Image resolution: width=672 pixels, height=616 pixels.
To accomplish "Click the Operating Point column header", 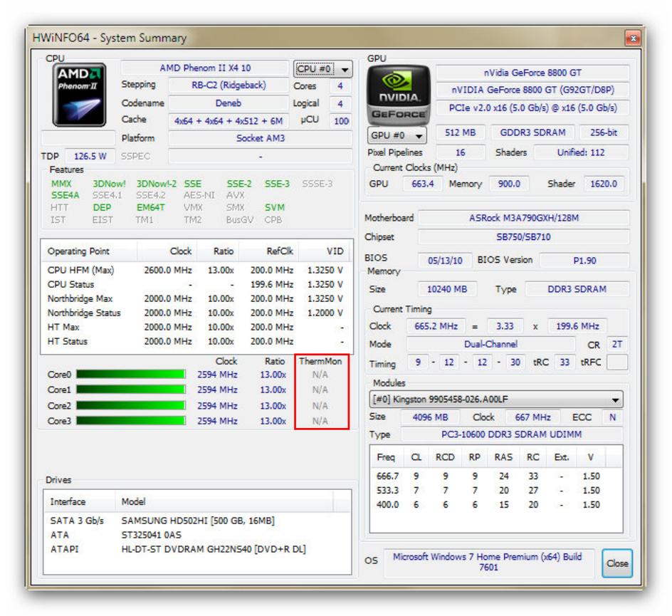I will click(89, 251).
